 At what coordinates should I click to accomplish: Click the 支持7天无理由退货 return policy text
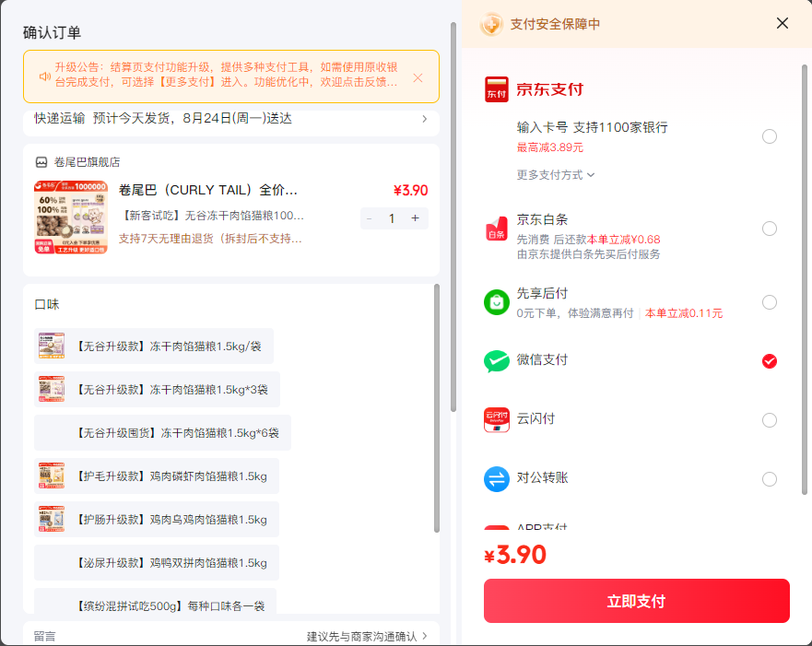click(x=210, y=239)
